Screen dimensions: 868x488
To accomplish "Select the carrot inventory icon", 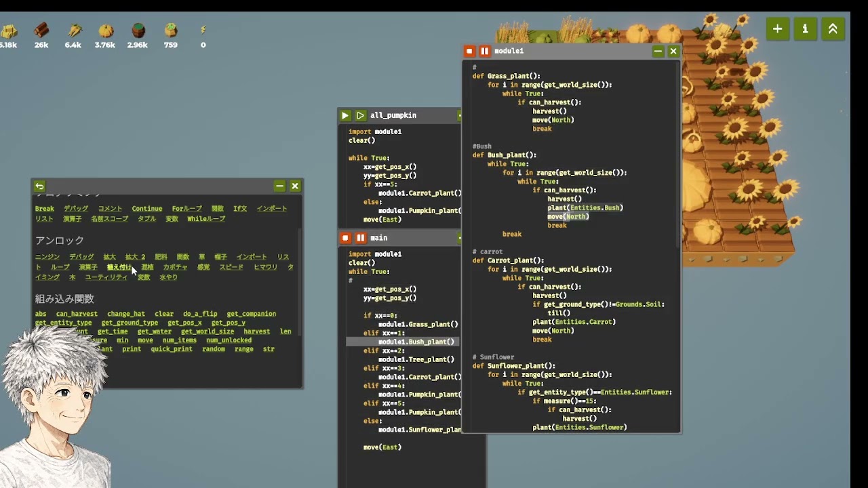I will pyautogui.click(x=74, y=30).
